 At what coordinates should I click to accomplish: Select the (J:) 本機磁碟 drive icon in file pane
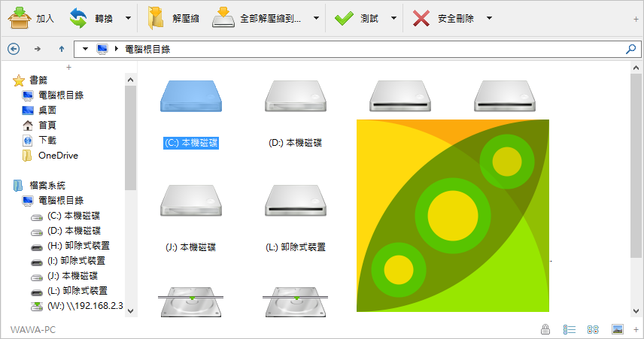[191, 201]
